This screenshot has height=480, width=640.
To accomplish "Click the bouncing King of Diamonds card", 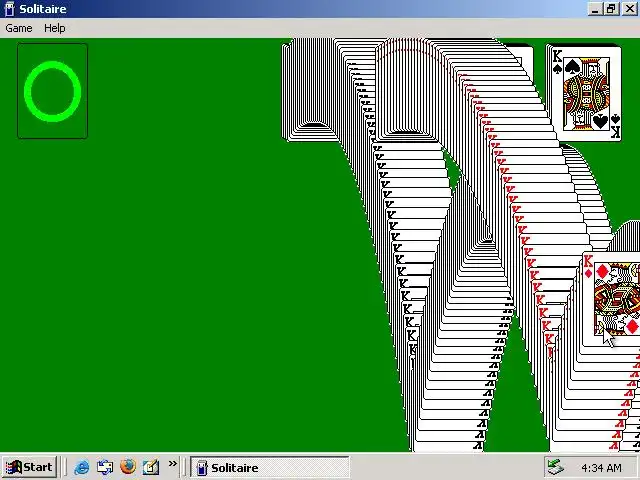I will click(x=611, y=299).
